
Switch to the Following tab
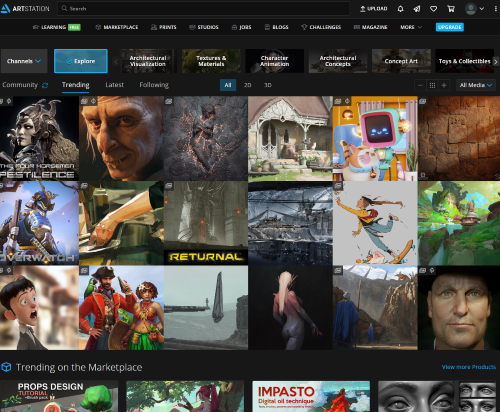pyautogui.click(x=154, y=85)
